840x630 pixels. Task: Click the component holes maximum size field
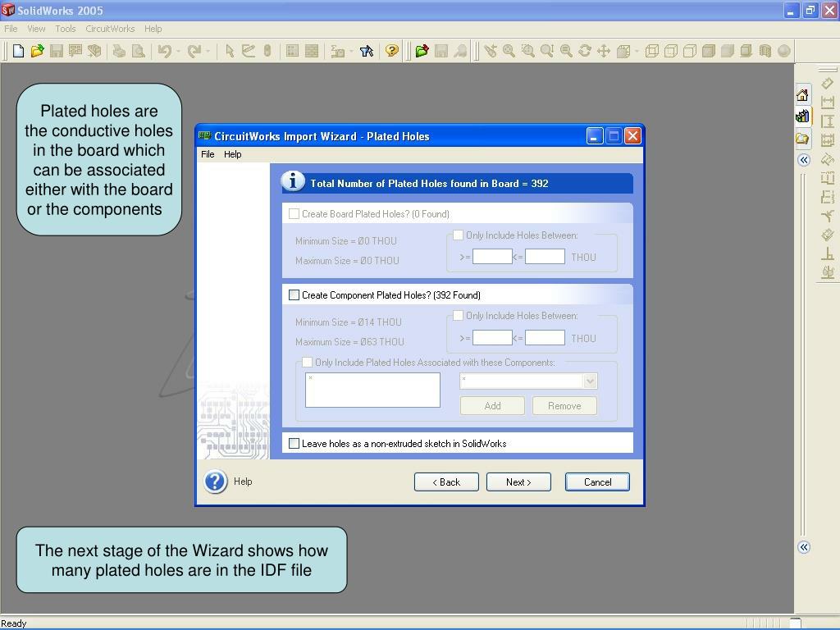click(545, 338)
